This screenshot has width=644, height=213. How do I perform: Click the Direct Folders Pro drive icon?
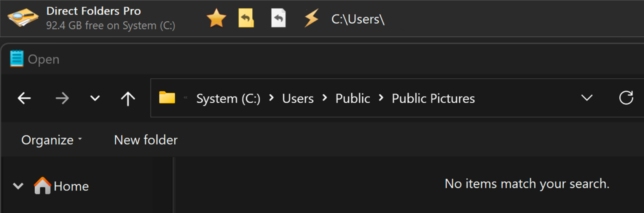(23, 18)
